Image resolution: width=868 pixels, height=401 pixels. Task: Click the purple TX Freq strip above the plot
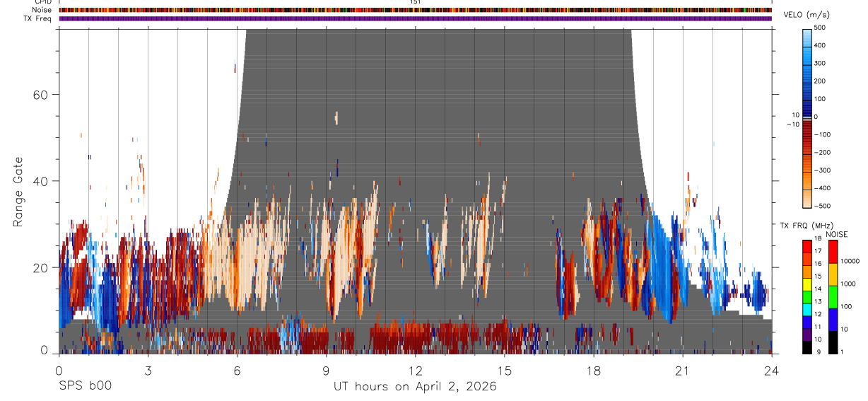click(x=415, y=18)
